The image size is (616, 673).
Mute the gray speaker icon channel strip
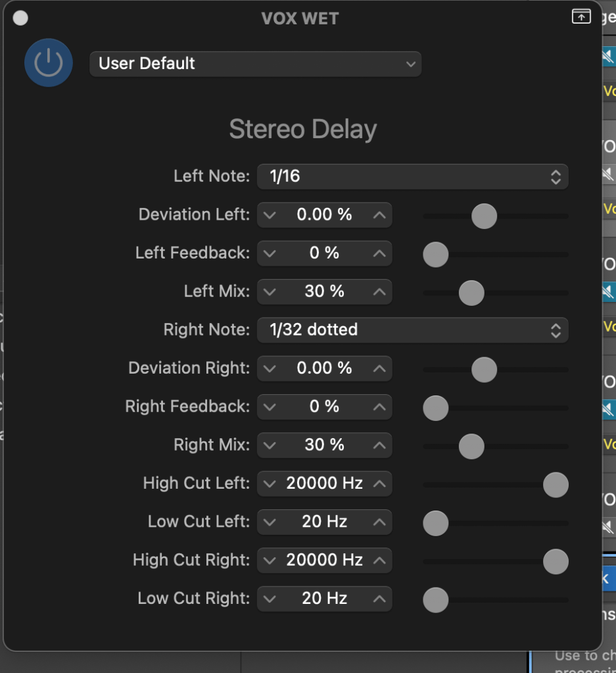coord(610,174)
